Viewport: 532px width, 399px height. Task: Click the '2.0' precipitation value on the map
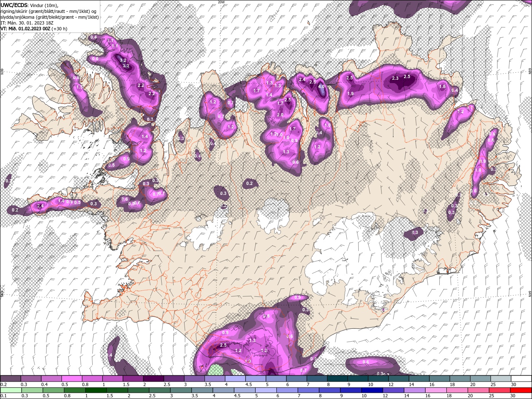pos(280,115)
